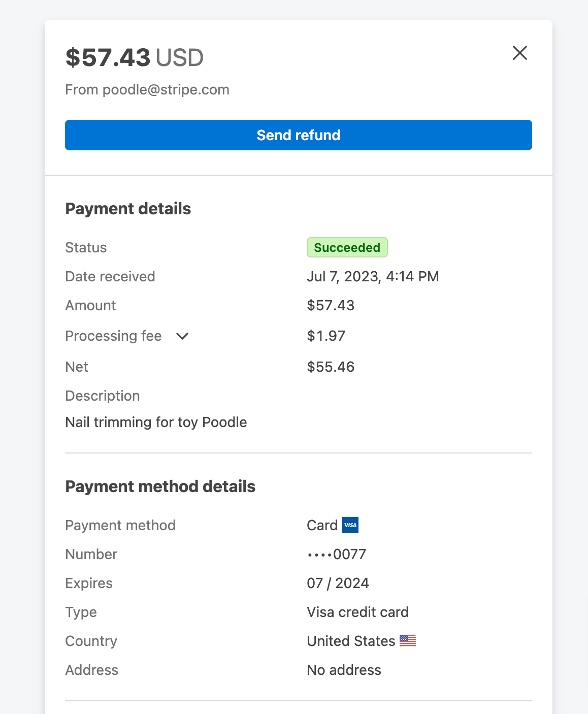Click the $57.43 USD header amount
Viewport: 588px width, 714px height.
pyautogui.click(x=135, y=57)
